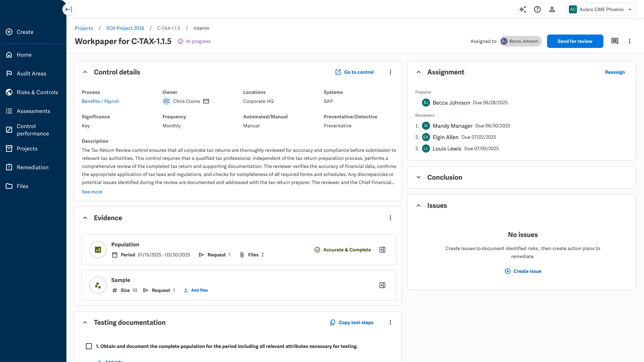Open the comments icon beside Send for review
The image size is (644, 362).
tap(615, 41)
